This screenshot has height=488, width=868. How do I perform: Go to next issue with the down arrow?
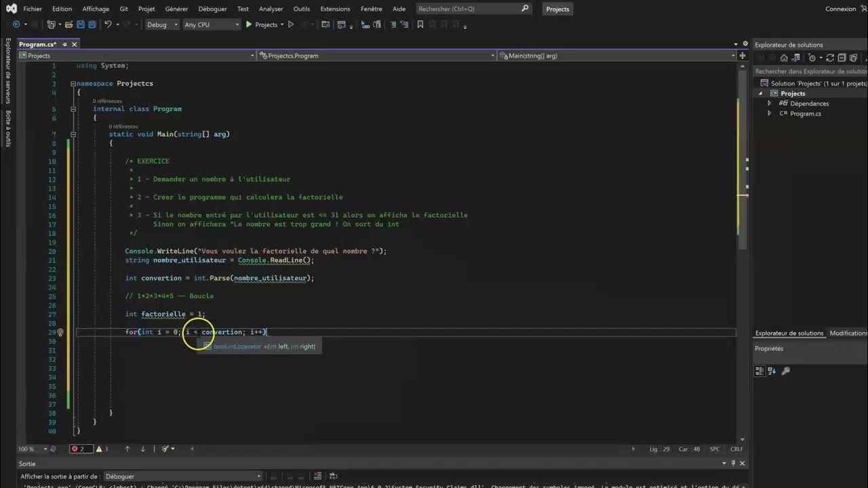(142, 449)
